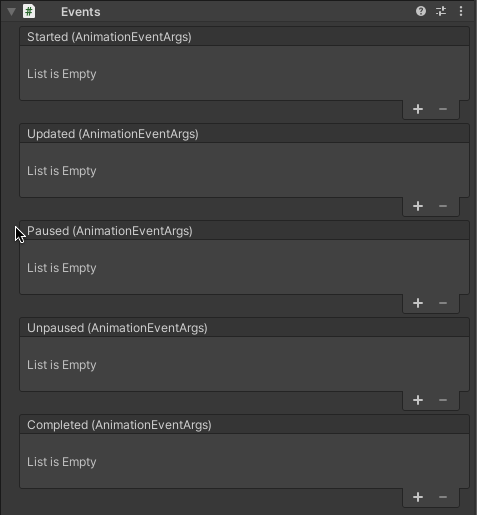Viewport: 477px width, 515px height.
Task: Add a listener to the Completed event
Action: coord(418,497)
